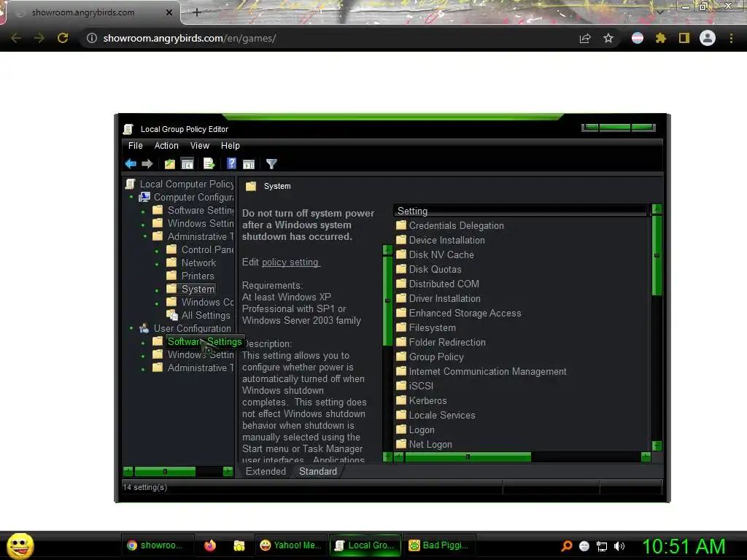Click the browser address bar URL

point(190,38)
